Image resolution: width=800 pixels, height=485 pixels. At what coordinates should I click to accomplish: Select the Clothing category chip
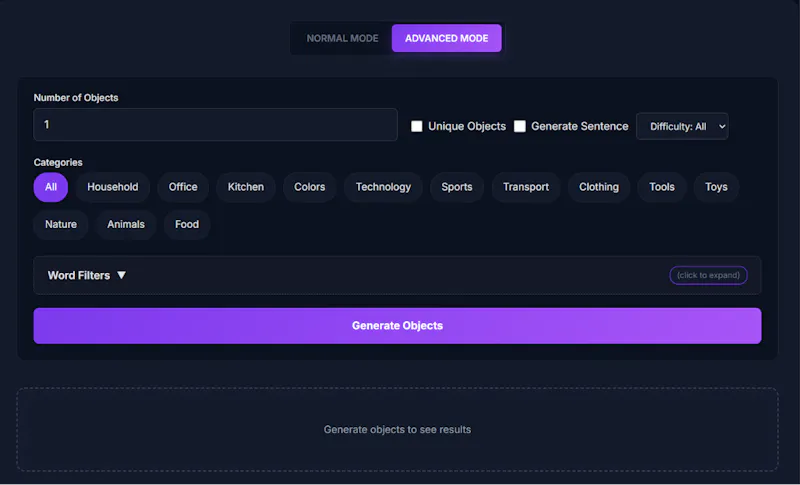tap(599, 187)
